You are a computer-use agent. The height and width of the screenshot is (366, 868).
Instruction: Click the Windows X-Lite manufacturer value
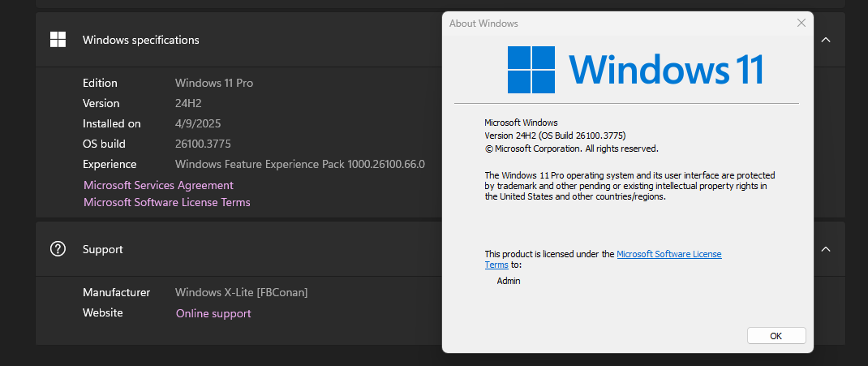point(241,292)
